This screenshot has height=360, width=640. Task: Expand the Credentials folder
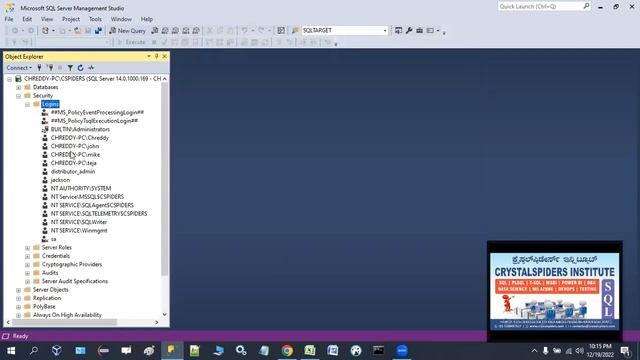coord(27,256)
